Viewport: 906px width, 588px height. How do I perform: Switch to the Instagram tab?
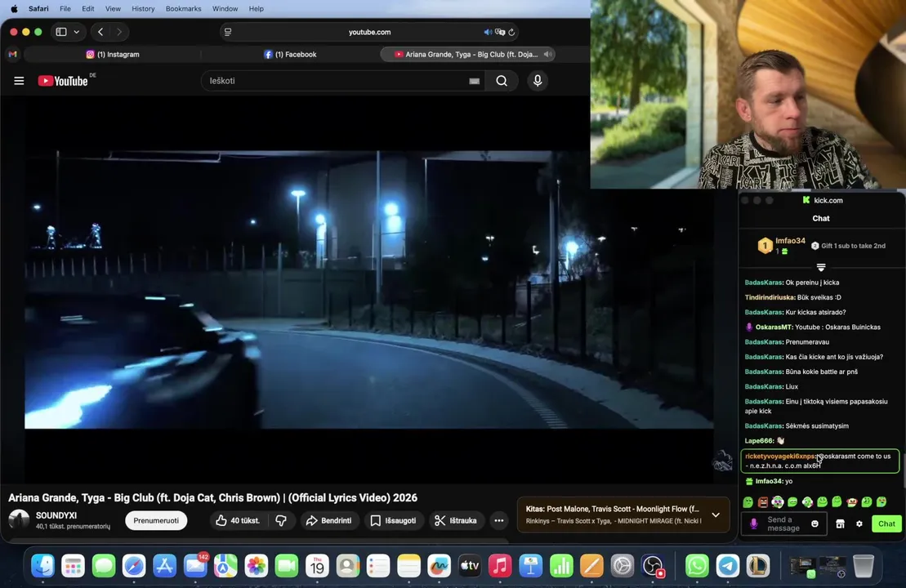pyautogui.click(x=114, y=54)
